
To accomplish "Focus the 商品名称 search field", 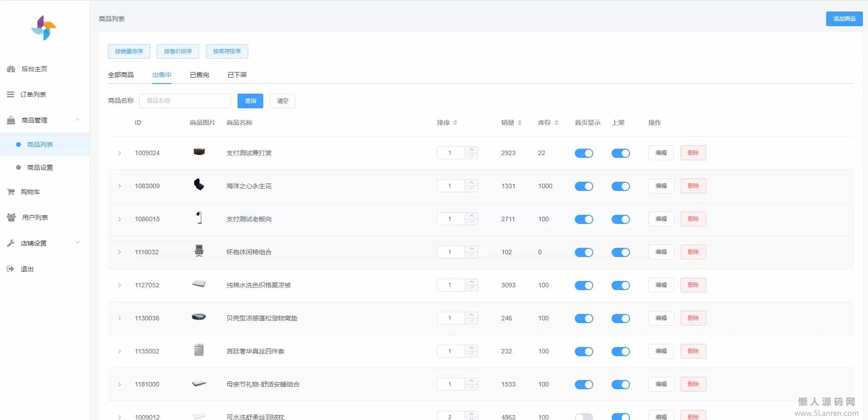I will [x=185, y=101].
